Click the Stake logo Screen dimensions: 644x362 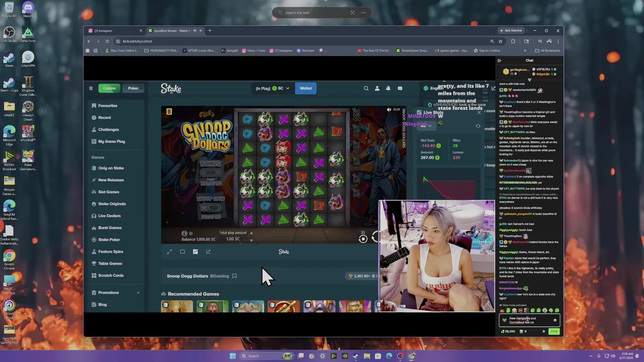click(x=171, y=88)
